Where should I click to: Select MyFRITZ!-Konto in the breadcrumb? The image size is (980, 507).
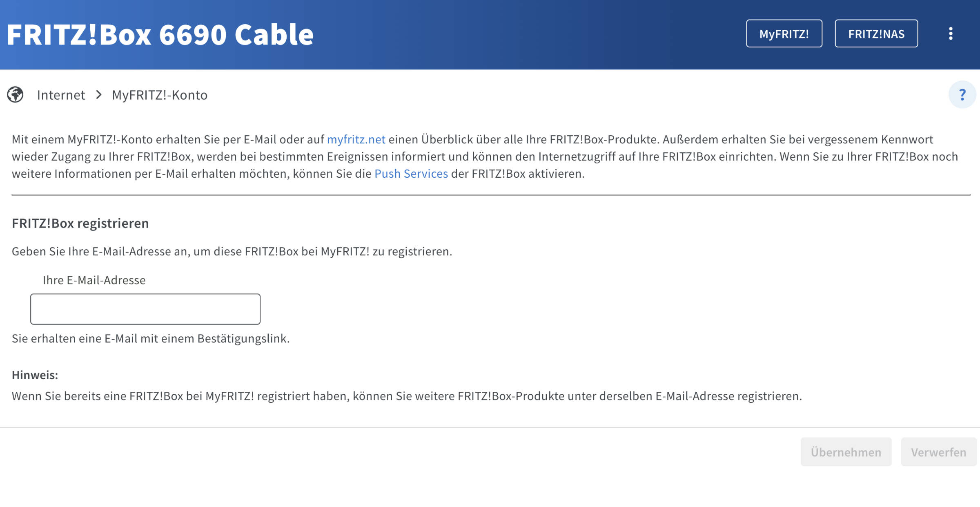(160, 94)
